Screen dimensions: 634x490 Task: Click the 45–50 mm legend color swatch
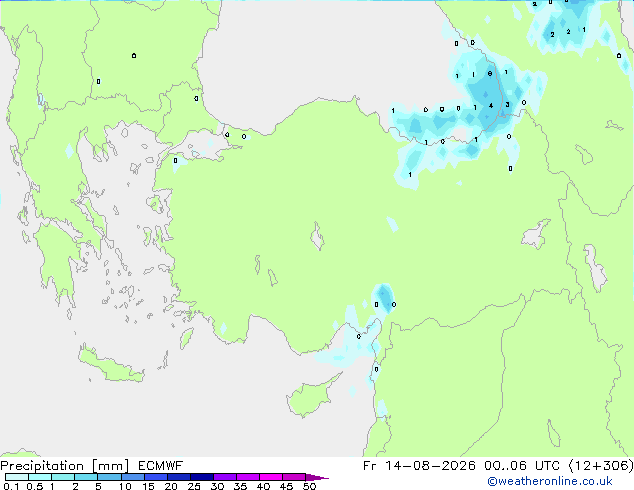pos(294,477)
